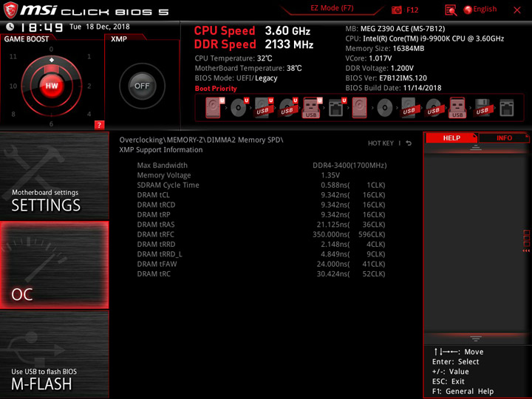Select the DRAM tRRD_L row
This screenshot has width=532, height=399.
click(x=262, y=253)
